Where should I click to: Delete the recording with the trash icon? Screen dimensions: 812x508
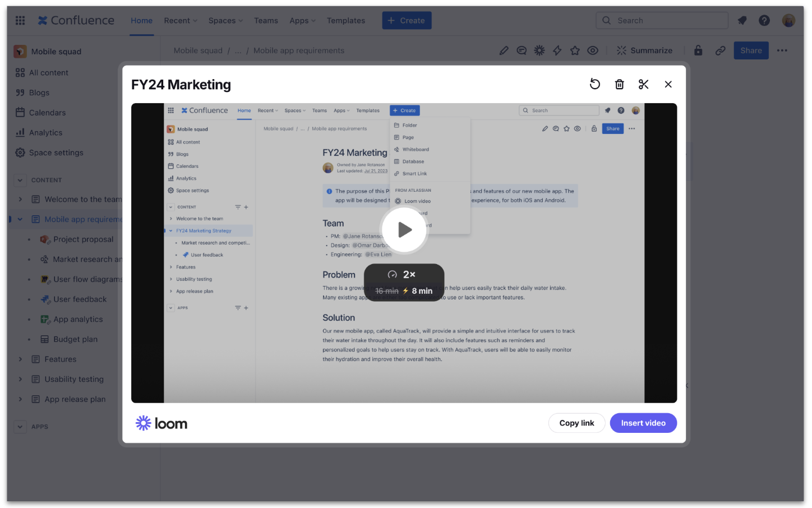619,84
